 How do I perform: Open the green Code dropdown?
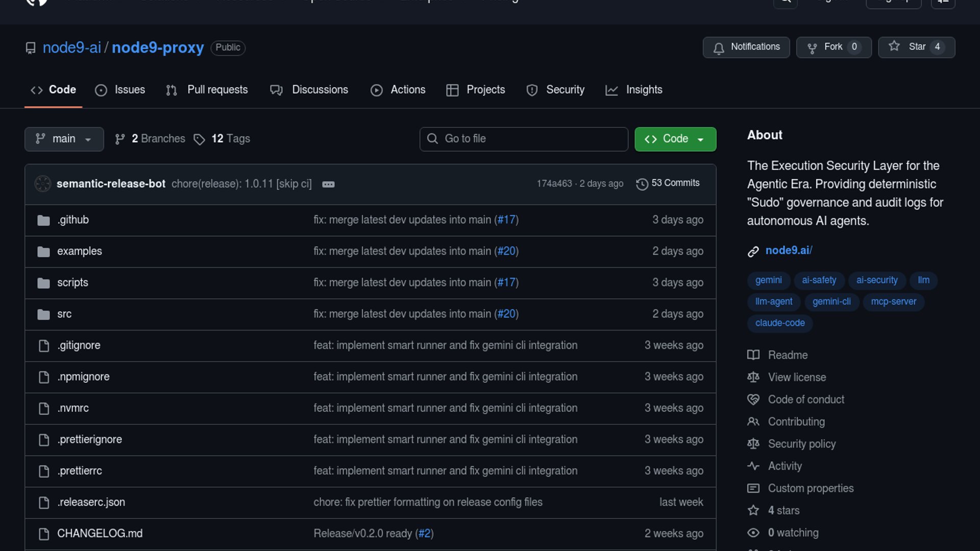click(675, 139)
